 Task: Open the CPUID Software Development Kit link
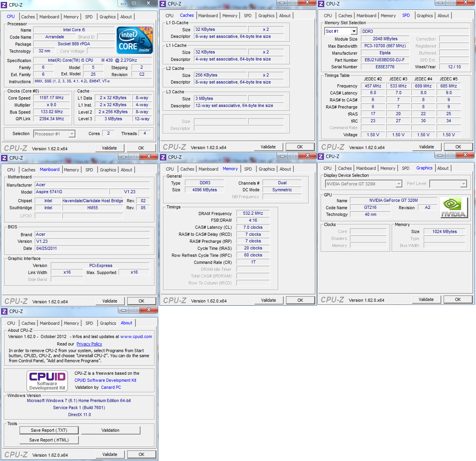coord(105,380)
